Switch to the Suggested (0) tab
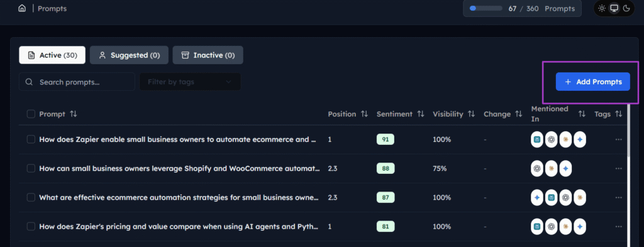Image resolution: width=644 pixels, height=247 pixels. click(x=129, y=55)
